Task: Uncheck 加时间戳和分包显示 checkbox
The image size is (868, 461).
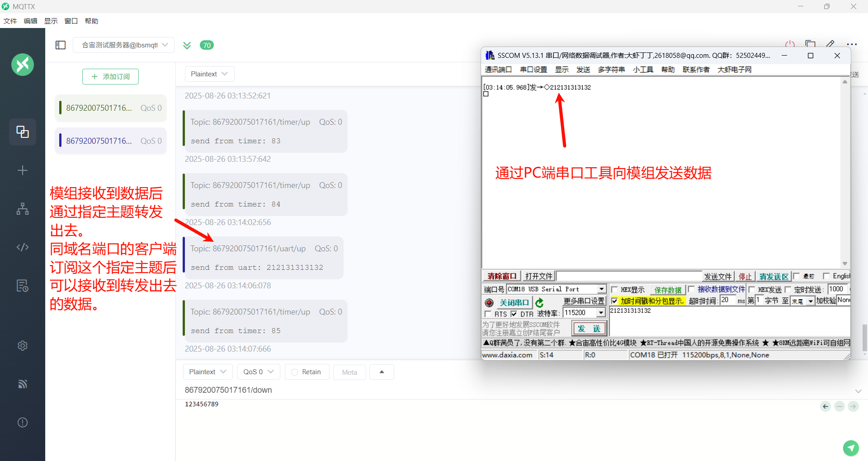Action: tap(614, 301)
